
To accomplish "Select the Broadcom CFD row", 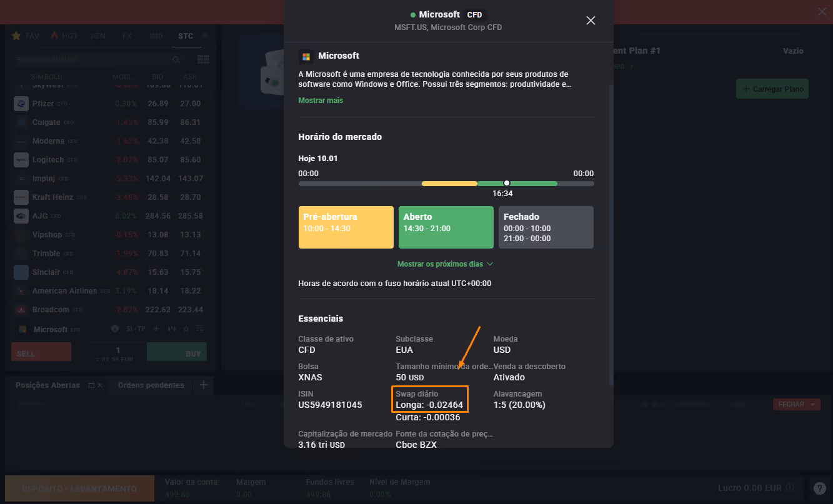I will click(x=109, y=310).
